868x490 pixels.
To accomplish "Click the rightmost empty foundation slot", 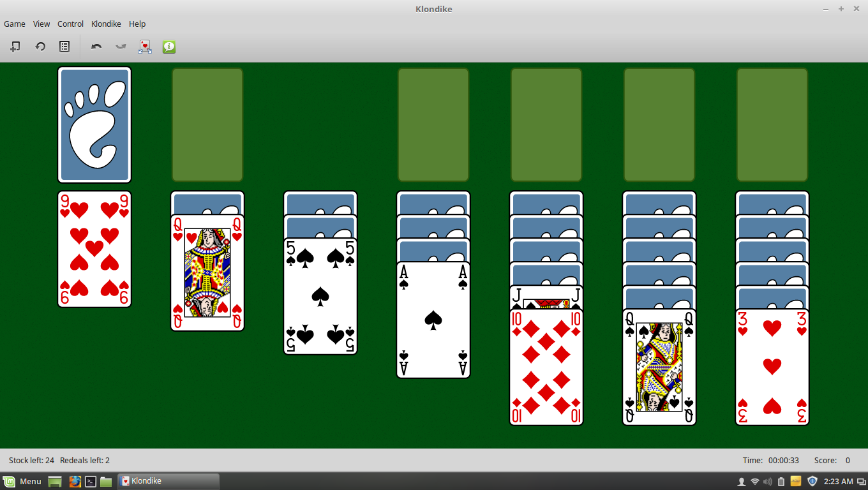I will pyautogui.click(x=772, y=124).
